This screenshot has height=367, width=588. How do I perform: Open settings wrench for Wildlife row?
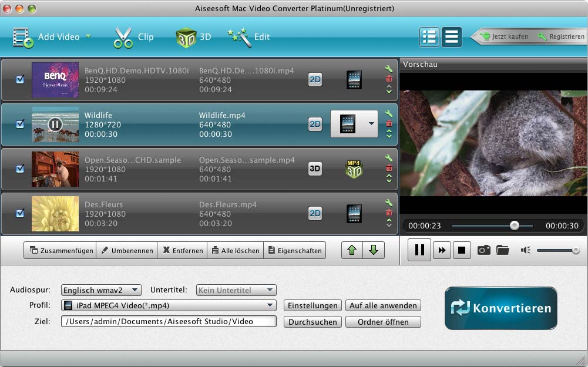click(x=389, y=113)
